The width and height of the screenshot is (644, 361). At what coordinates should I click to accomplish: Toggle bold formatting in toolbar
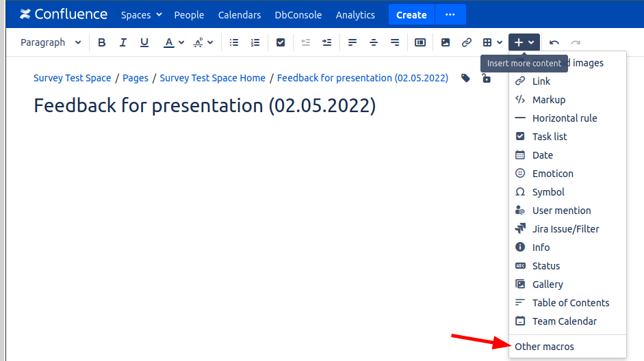pos(102,42)
